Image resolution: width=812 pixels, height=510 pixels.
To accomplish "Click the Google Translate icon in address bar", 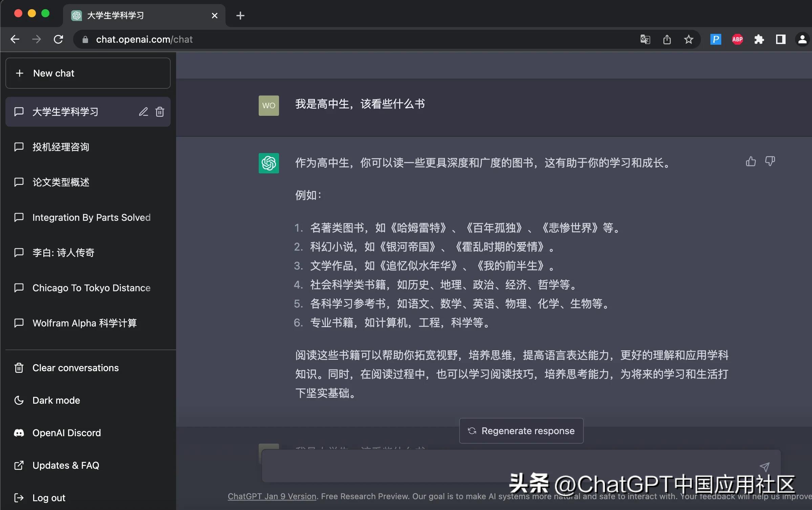I will (645, 39).
